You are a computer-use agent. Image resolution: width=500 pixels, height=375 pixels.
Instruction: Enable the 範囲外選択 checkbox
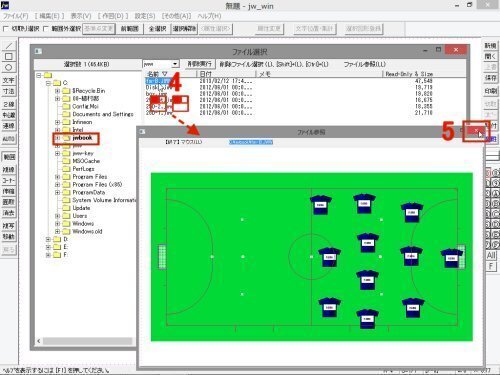point(46,29)
